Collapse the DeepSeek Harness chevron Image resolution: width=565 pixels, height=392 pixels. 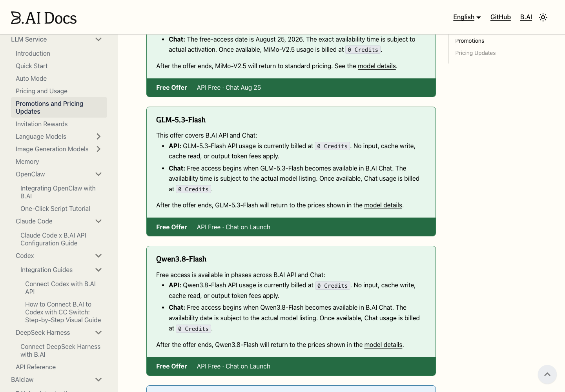(98, 332)
